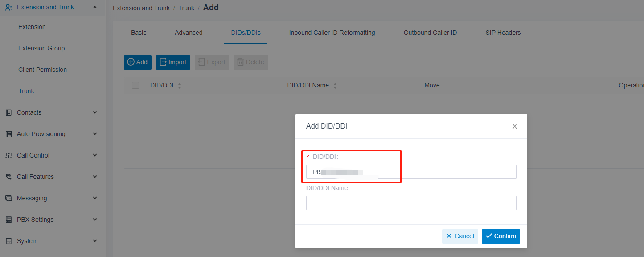Image resolution: width=644 pixels, height=257 pixels.
Task: Click the Call Control sidebar icon
Action: coord(8,155)
